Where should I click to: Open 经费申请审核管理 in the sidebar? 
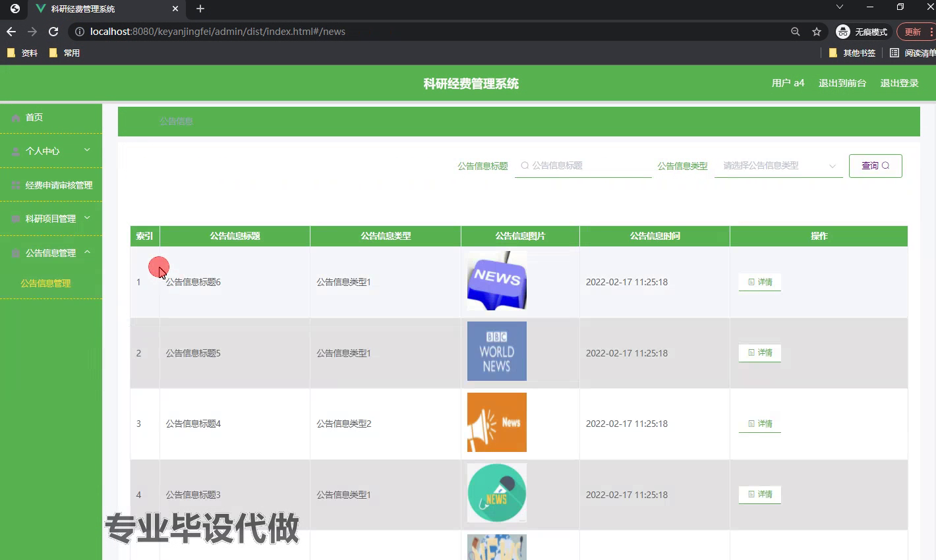(x=51, y=185)
